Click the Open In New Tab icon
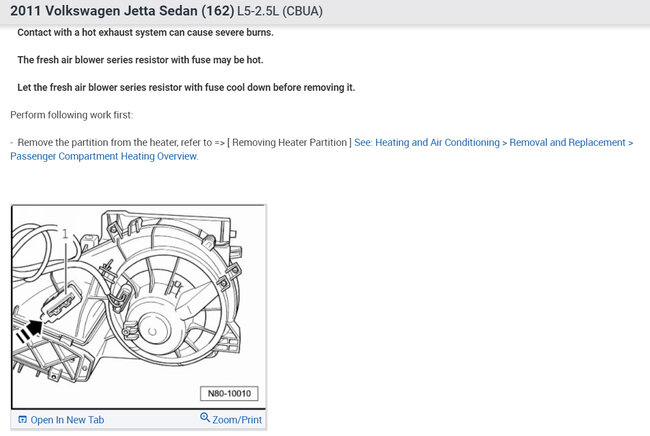 22,420
